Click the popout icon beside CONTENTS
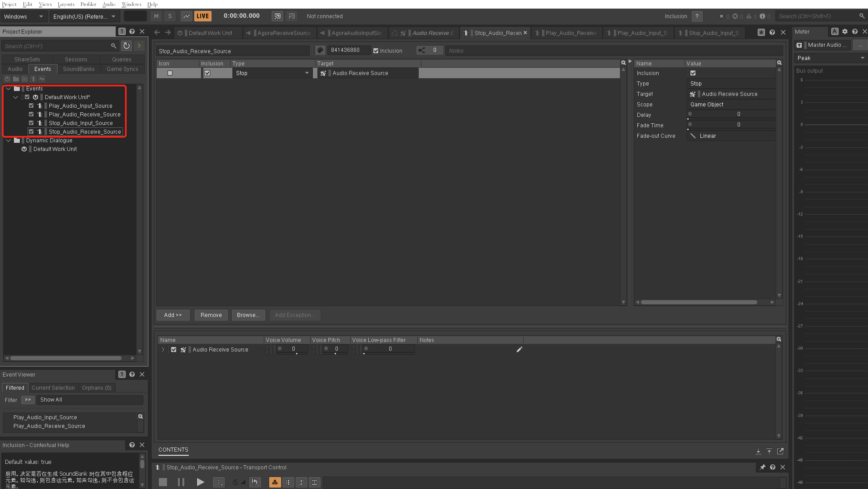The image size is (868, 489). click(x=780, y=451)
